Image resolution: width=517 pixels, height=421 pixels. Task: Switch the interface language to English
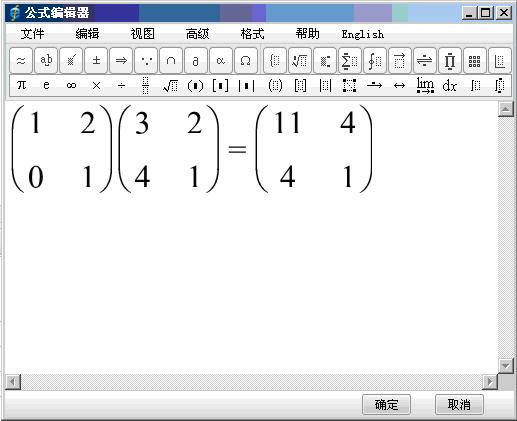click(x=363, y=34)
